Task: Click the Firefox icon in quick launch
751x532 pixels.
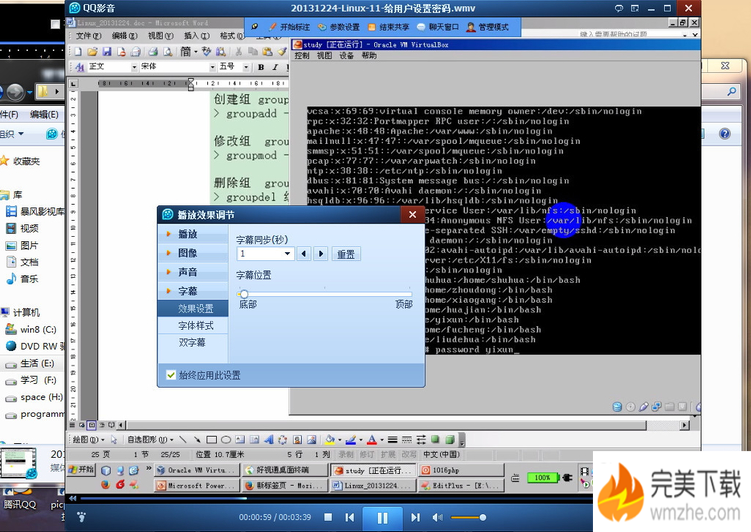Action: click(x=105, y=485)
